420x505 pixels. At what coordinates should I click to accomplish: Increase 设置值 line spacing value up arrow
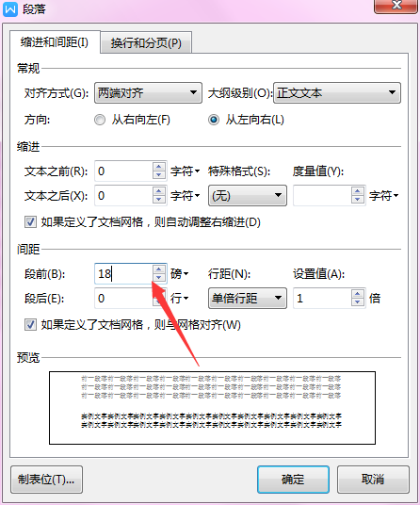(x=357, y=294)
